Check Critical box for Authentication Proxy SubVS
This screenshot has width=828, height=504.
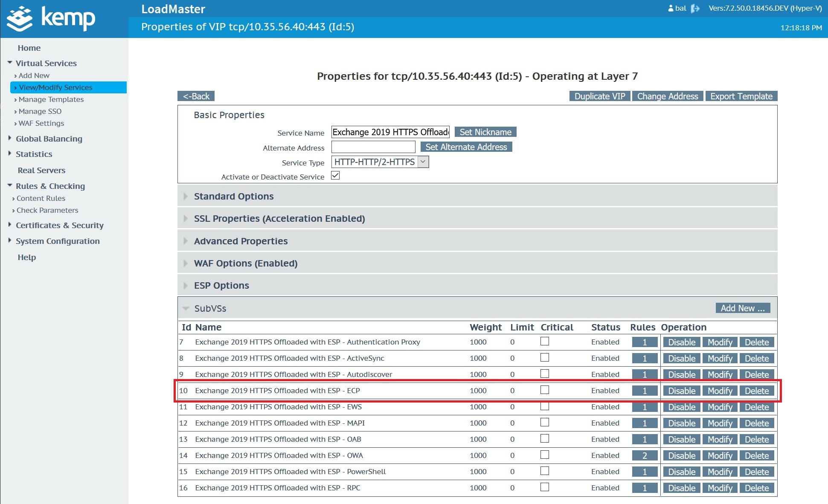coord(545,341)
